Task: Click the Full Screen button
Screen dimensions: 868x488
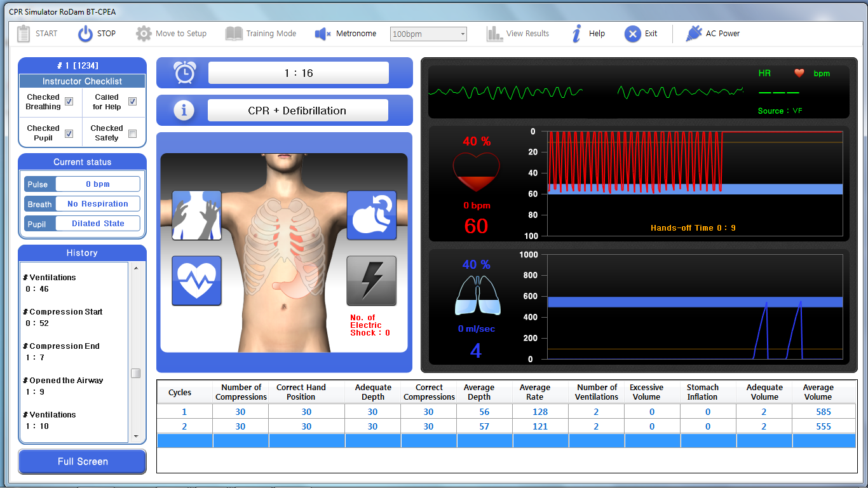Action: 83,461
